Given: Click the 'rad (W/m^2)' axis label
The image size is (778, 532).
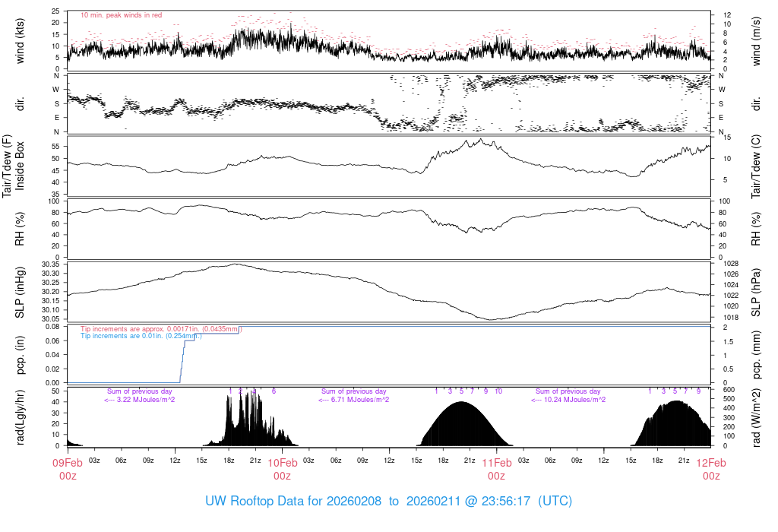Looking at the screenshot, I should pyautogui.click(x=756, y=418).
